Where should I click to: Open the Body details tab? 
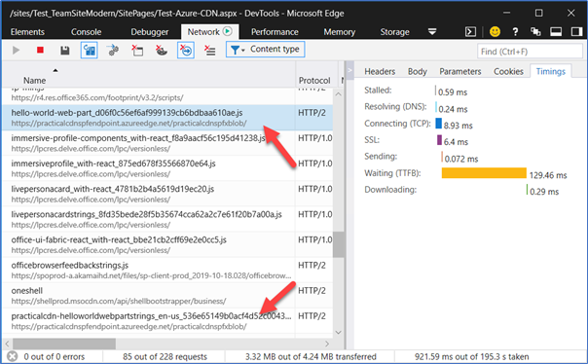[x=418, y=71]
